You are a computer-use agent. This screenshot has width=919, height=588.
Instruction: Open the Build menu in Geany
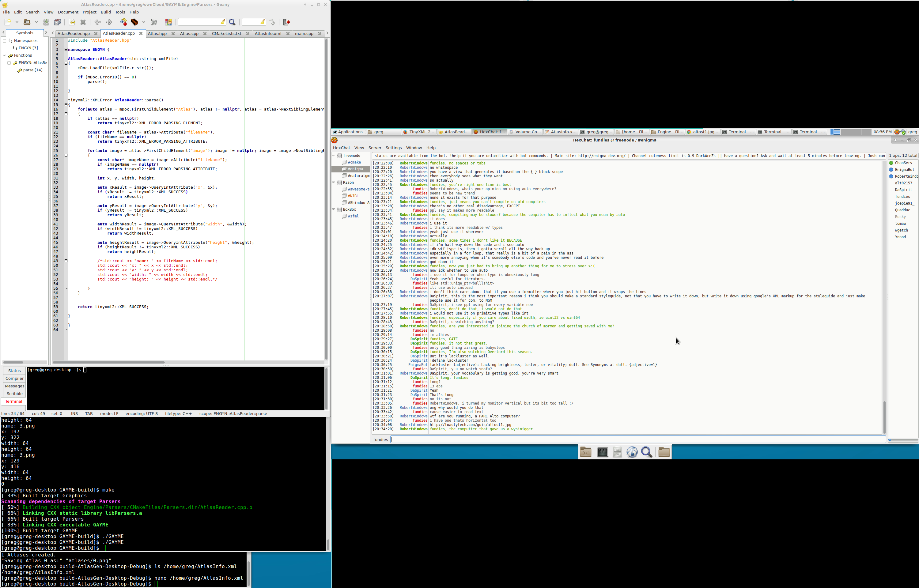(x=106, y=12)
